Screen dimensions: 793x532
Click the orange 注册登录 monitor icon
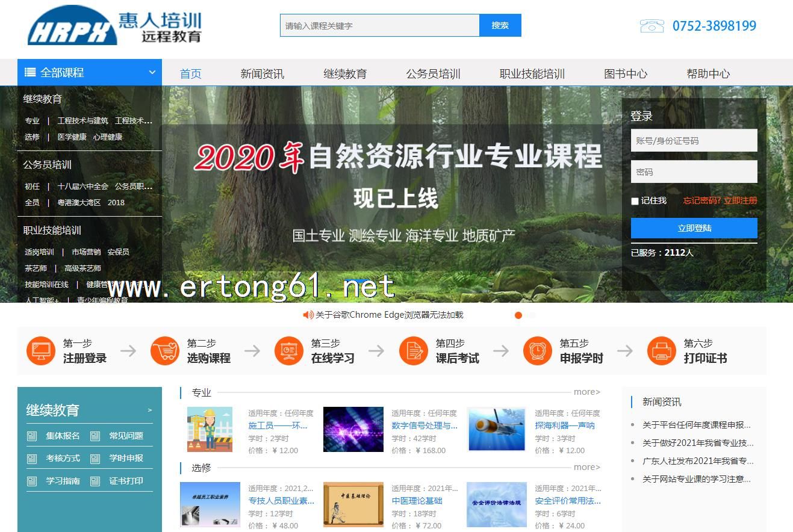pos(40,351)
